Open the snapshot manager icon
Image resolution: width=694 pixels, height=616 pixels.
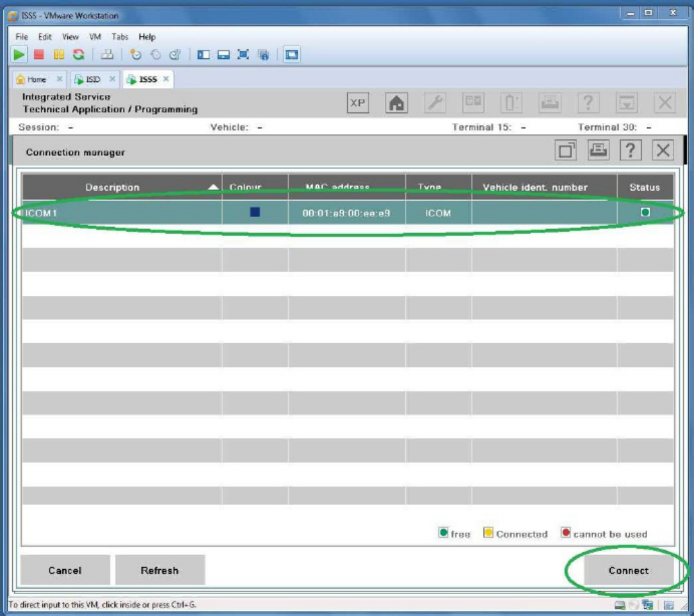click(x=175, y=55)
